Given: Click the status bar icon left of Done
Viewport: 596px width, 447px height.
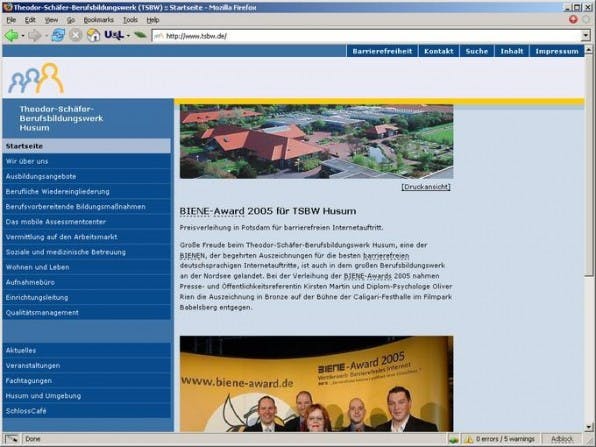Looking at the screenshot, I should point(12,439).
